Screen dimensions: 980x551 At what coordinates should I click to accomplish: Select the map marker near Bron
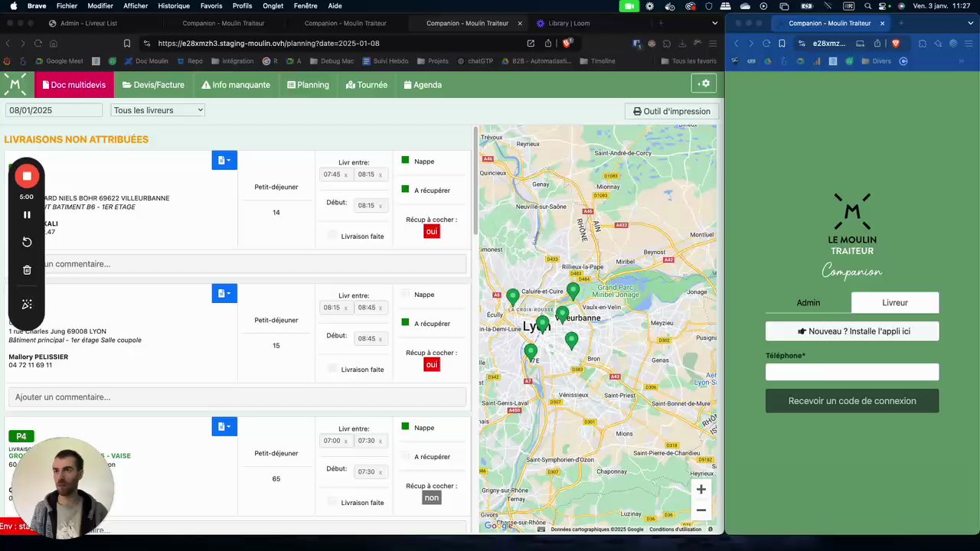pyautogui.click(x=571, y=341)
